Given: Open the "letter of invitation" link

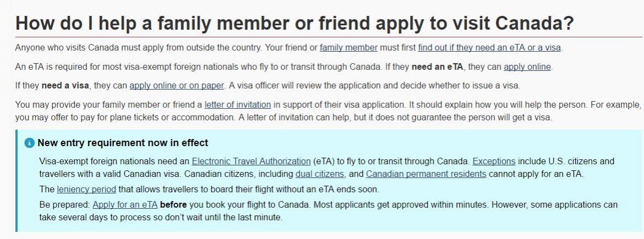Looking at the screenshot, I should point(237,105).
